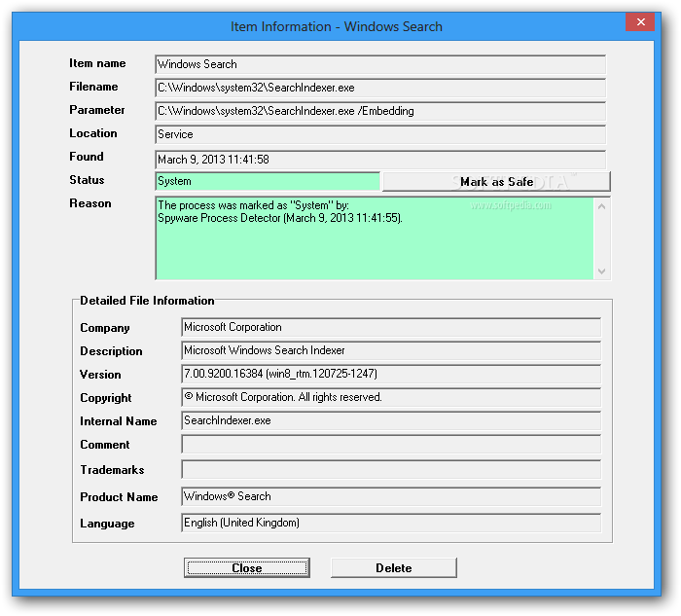The width and height of the screenshot is (681, 616).
Task: Click the Location field showing Service
Action: click(380, 134)
